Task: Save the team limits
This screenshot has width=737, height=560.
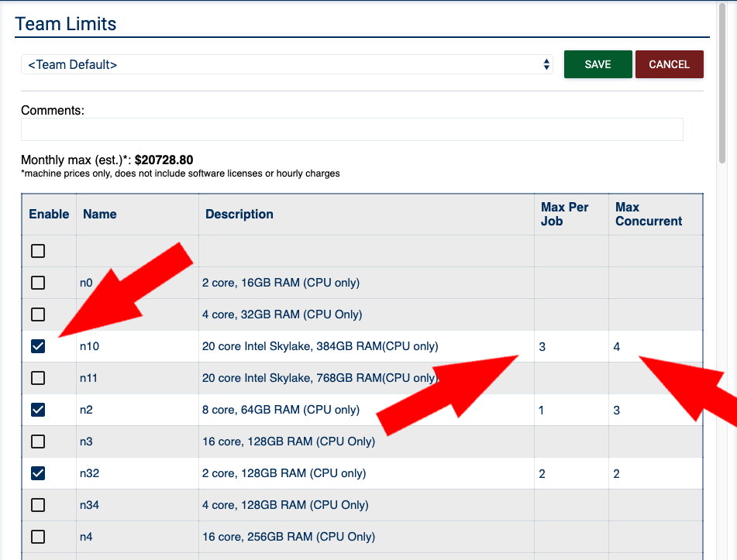Action: (x=598, y=64)
